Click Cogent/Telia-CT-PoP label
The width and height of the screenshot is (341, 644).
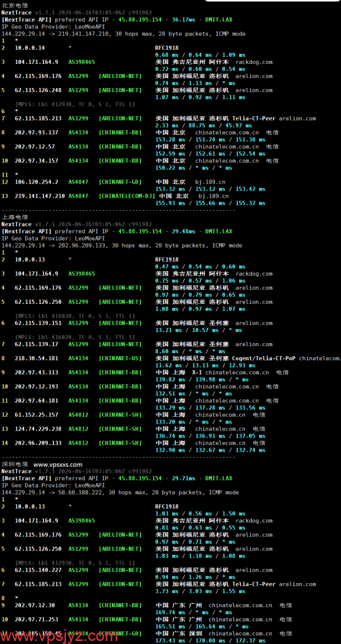pos(264,359)
